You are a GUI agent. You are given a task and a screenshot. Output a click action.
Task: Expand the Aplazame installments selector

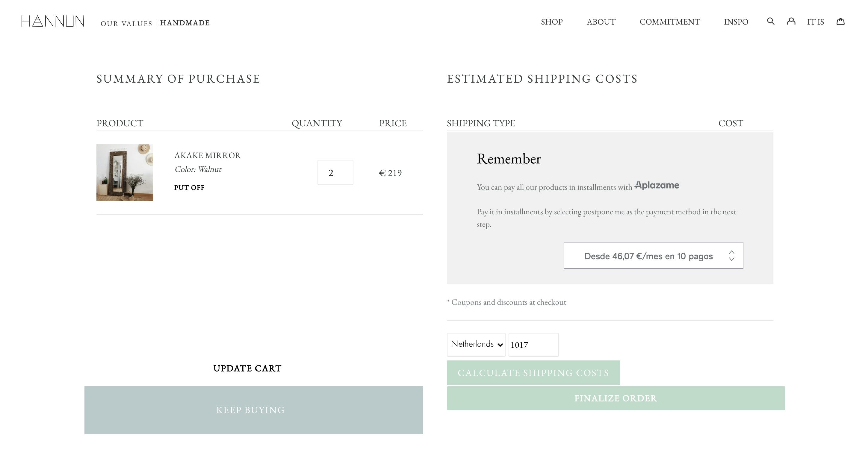[653, 255]
